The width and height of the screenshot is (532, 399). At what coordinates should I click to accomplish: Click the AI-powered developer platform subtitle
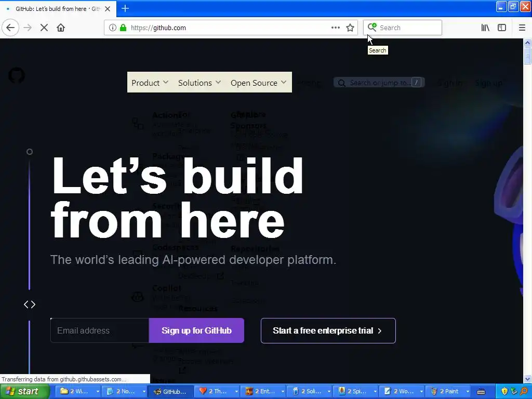click(x=193, y=260)
